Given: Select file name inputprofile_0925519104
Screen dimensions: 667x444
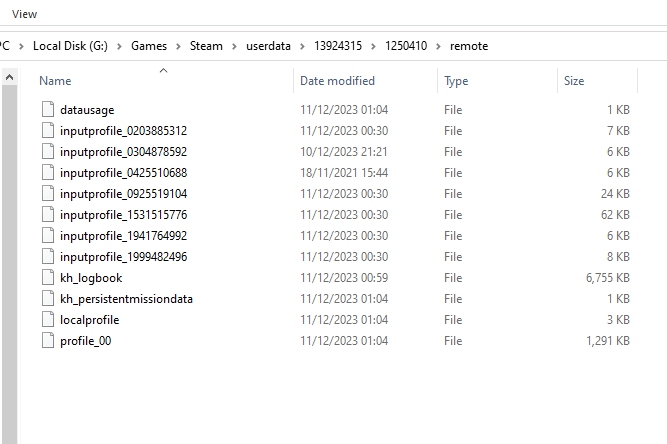Looking at the screenshot, I should [123, 194].
